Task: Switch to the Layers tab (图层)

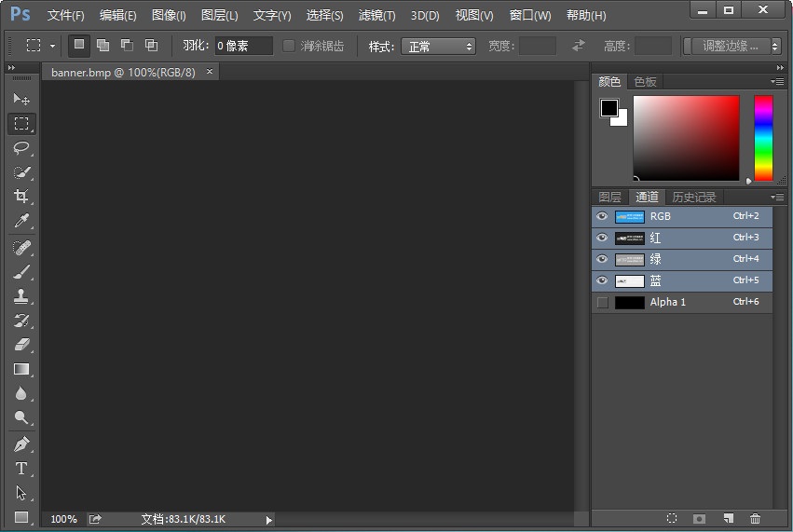Action: click(x=609, y=197)
